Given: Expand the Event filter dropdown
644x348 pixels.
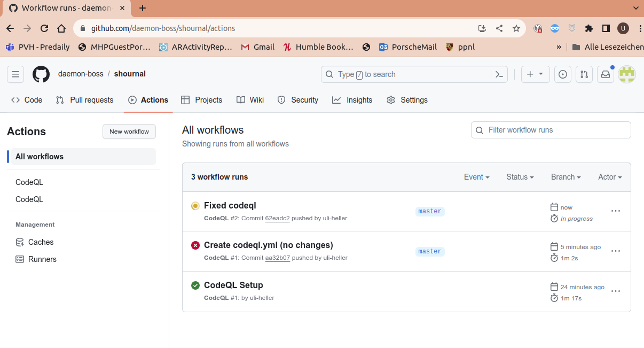Looking at the screenshot, I should pyautogui.click(x=476, y=177).
